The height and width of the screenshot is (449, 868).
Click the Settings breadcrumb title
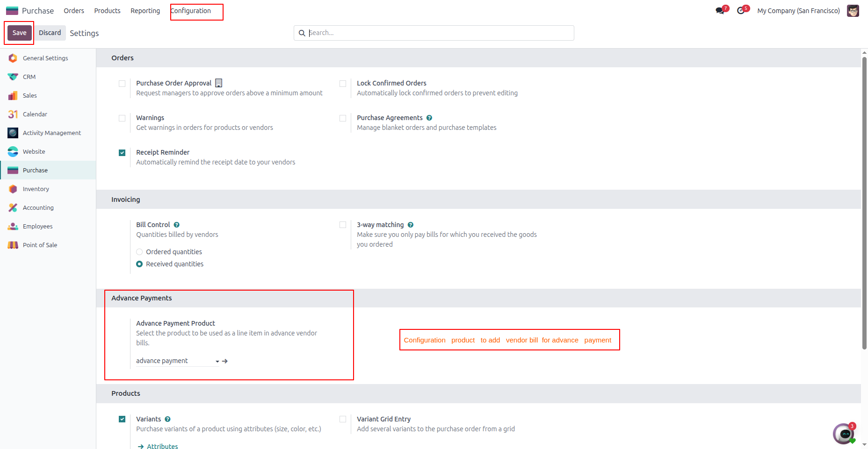[84, 33]
